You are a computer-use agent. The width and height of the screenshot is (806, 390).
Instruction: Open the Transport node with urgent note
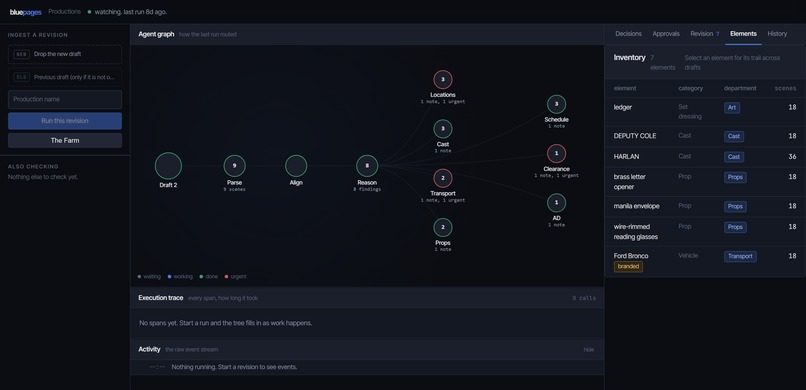443,178
